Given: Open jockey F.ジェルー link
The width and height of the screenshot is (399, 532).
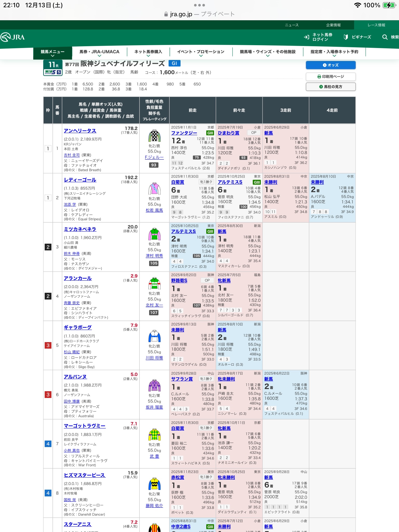Looking at the screenshot, I should pos(154,157).
